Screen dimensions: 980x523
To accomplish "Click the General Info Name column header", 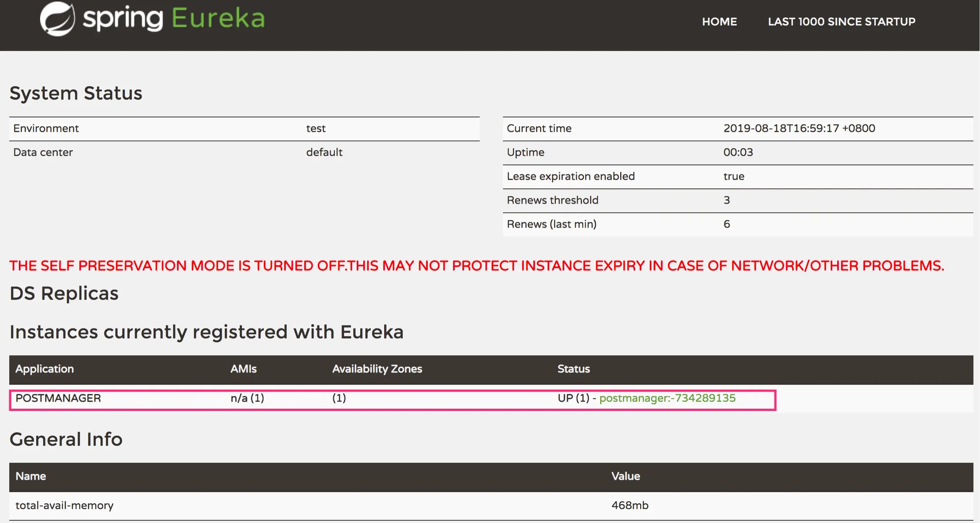I will click(31, 476).
